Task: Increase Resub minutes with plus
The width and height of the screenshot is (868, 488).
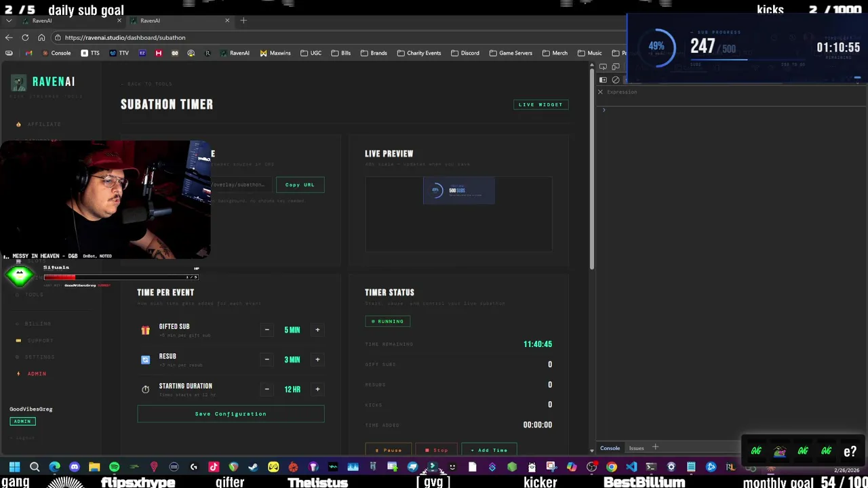Action: click(317, 359)
